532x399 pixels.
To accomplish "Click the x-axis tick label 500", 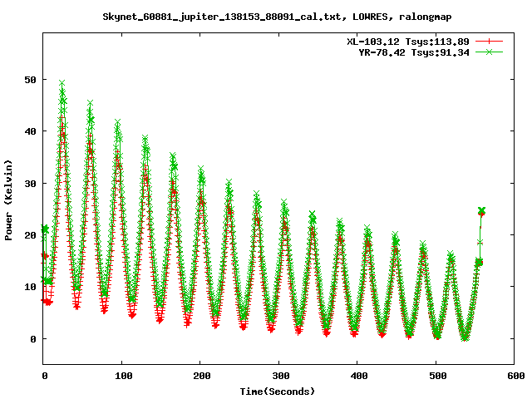I will [438, 376].
